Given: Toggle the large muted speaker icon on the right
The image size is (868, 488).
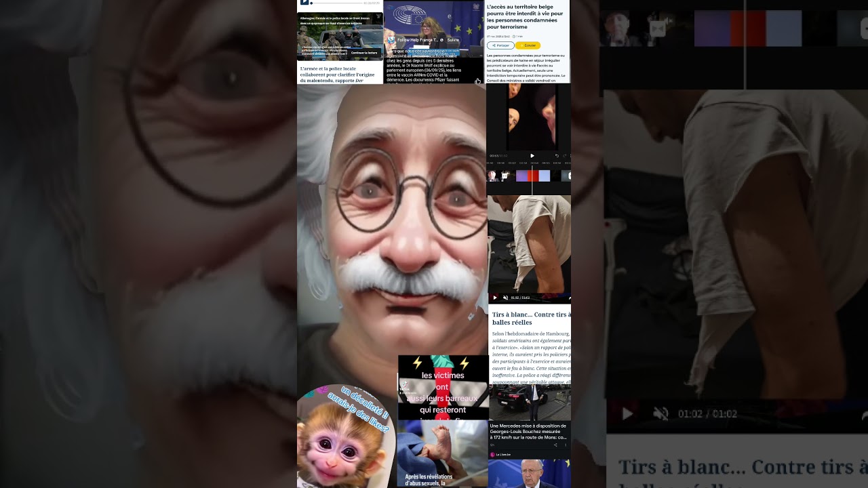Looking at the screenshot, I should (660, 413).
